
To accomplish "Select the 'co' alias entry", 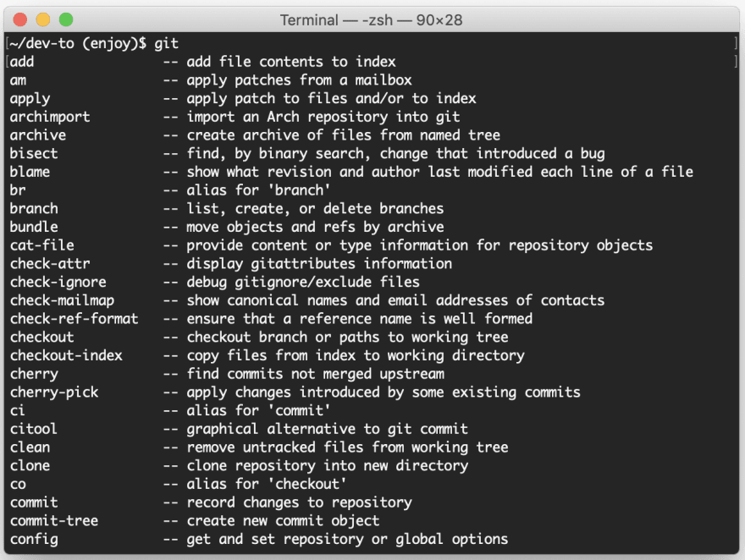I will (x=18, y=485).
